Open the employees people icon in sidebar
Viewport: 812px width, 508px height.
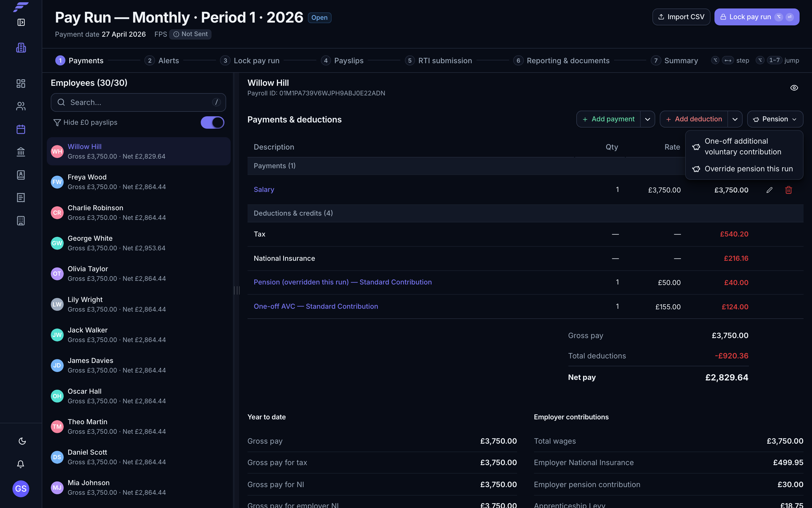pos(21,106)
